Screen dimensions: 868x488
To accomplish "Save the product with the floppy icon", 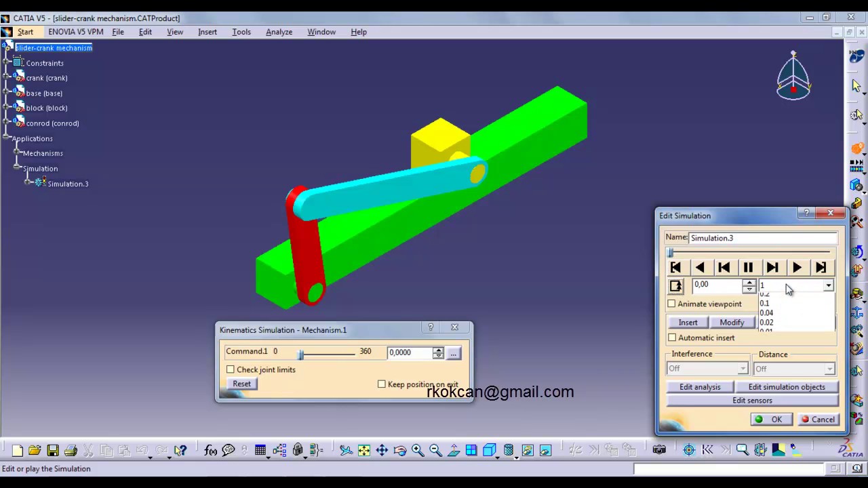I will click(52, 450).
